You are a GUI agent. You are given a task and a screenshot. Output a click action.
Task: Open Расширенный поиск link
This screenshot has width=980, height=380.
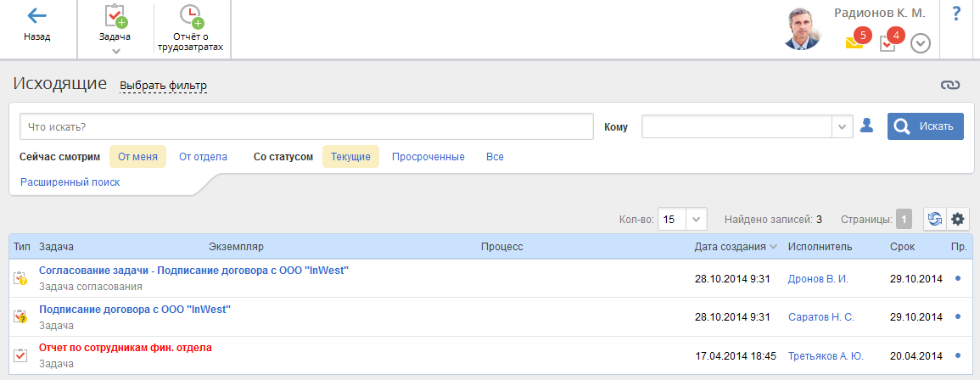(70, 182)
